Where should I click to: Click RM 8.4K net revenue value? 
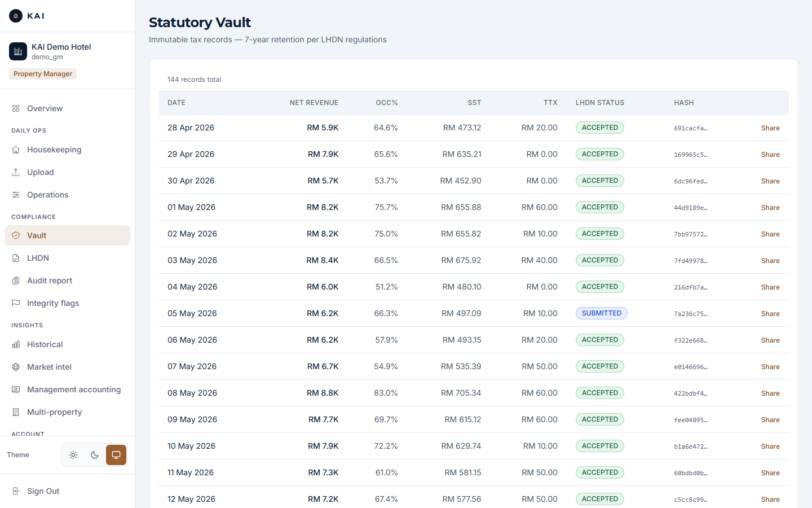[x=323, y=260]
